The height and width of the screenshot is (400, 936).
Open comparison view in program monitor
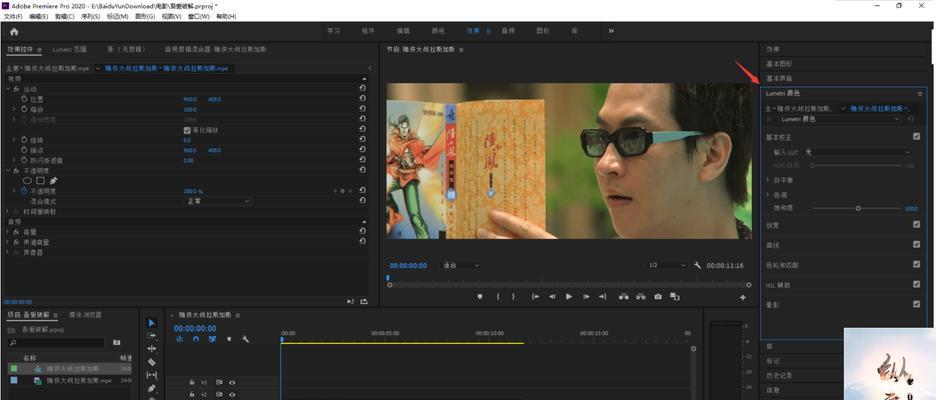click(675, 297)
